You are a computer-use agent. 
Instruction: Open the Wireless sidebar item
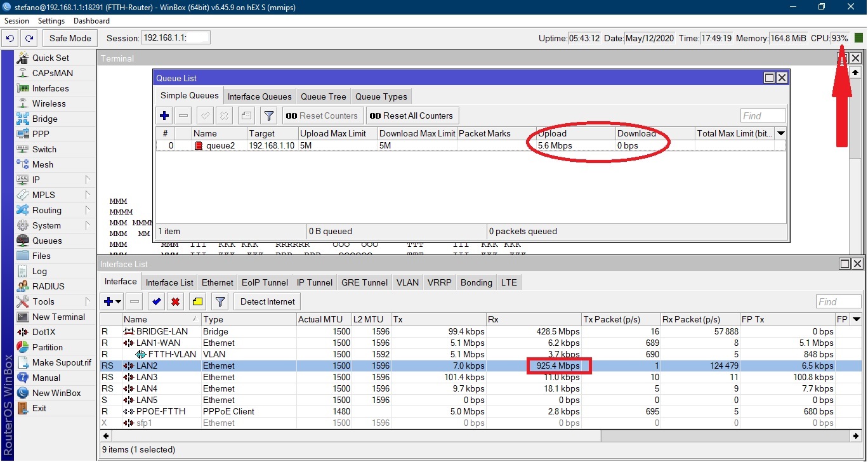coord(49,103)
